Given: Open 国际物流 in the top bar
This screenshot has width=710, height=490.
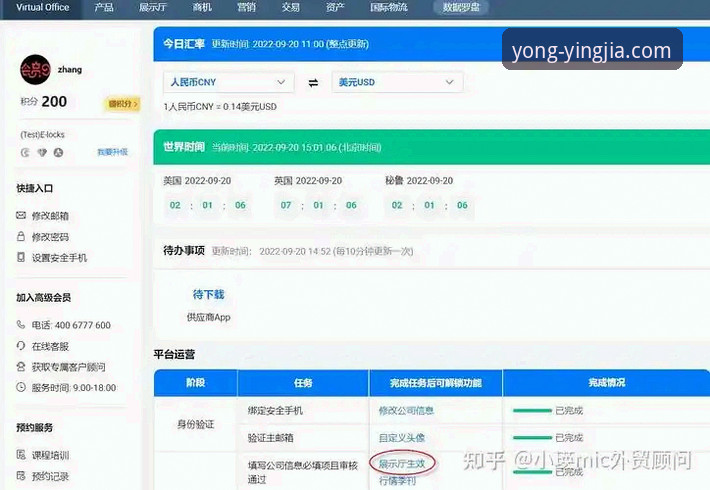Looking at the screenshot, I should [389, 7].
